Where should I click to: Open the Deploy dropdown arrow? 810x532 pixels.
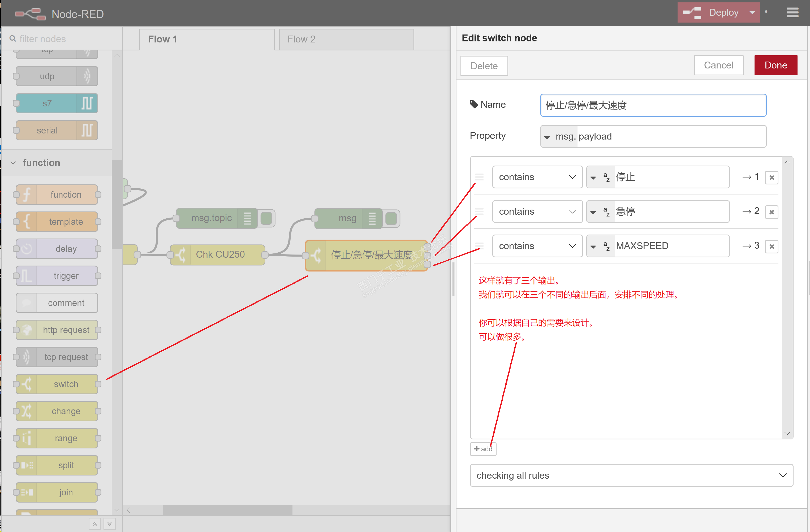tap(752, 12)
